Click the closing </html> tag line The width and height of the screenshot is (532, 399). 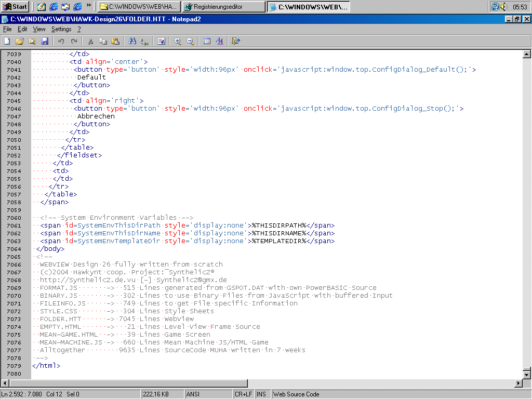tap(46, 366)
